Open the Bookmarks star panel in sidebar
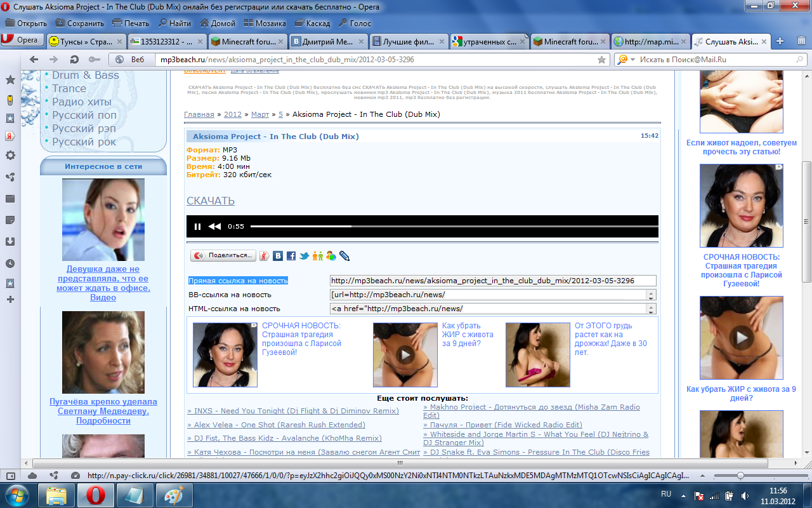 [x=10, y=80]
